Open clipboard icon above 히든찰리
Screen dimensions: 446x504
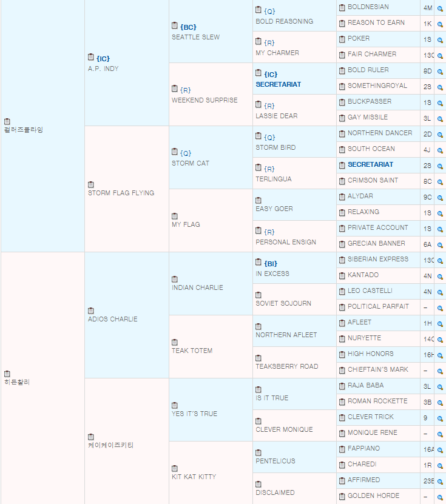(x=7, y=374)
